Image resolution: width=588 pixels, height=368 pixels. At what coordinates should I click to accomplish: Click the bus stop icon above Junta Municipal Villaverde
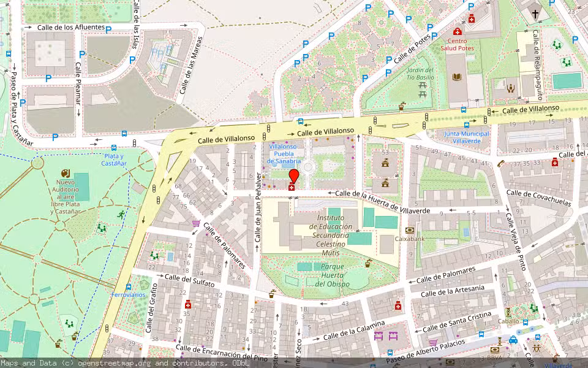click(x=466, y=125)
